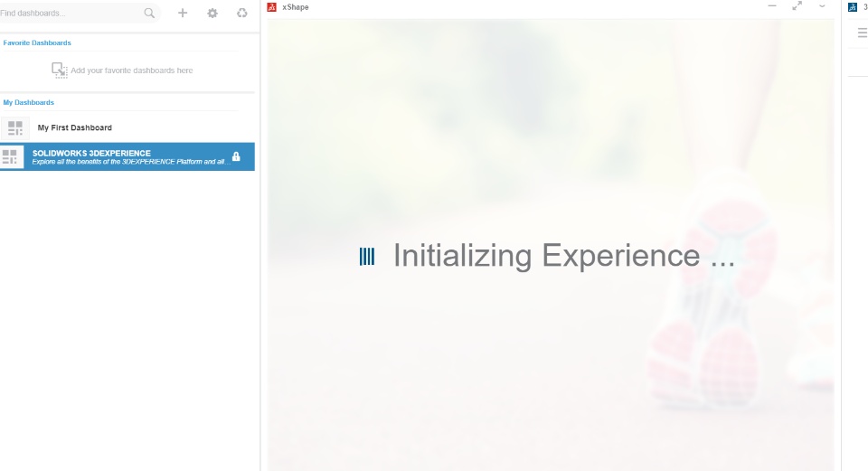Viewport: 868px width, 471px height.
Task: Click the My First Dashboard thumbnail icon
Action: click(15, 128)
